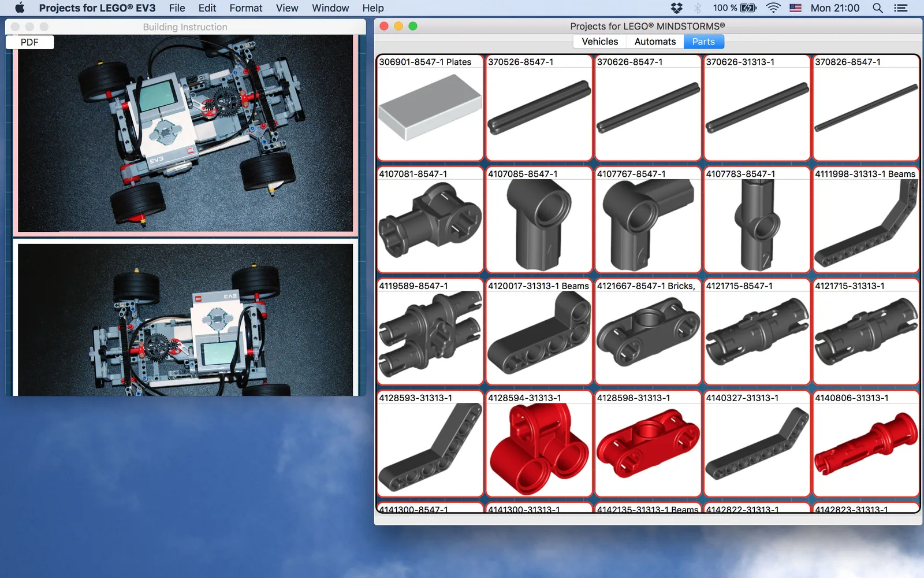Pick axle part 370626-31313-1
Image resolution: width=924 pixels, height=578 pixels.
[757, 108]
